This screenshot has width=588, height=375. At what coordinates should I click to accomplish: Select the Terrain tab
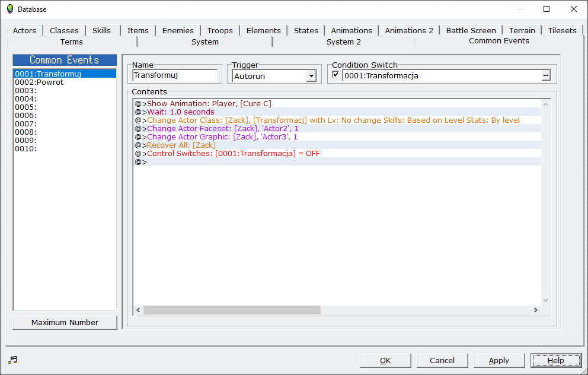point(522,30)
